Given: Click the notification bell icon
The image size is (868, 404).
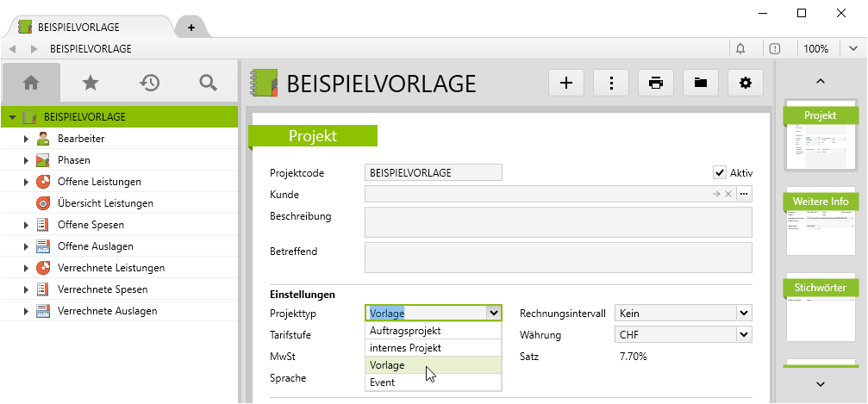Looking at the screenshot, I should click(740, 49).
